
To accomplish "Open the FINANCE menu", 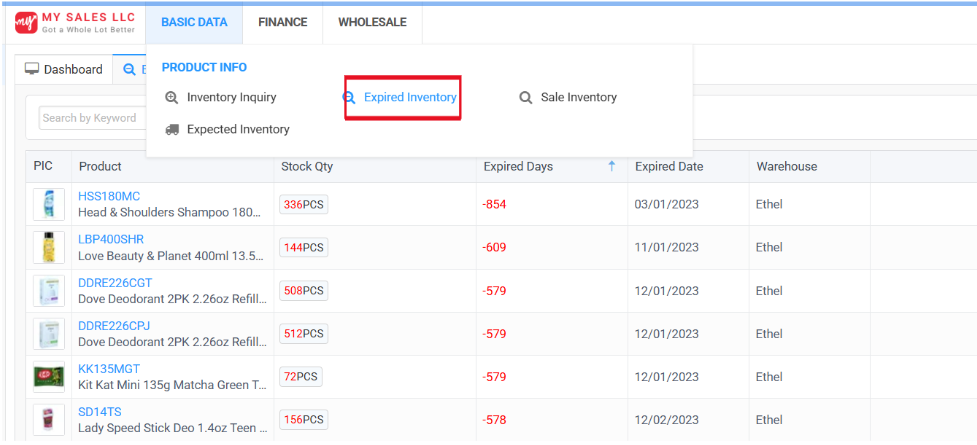I will pyautogui.click(x=282, y=22).
